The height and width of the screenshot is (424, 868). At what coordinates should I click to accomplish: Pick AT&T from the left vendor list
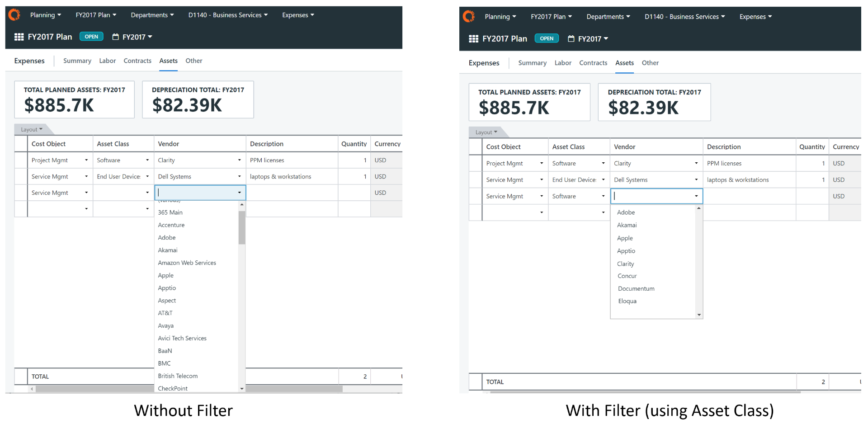(165, 313)
